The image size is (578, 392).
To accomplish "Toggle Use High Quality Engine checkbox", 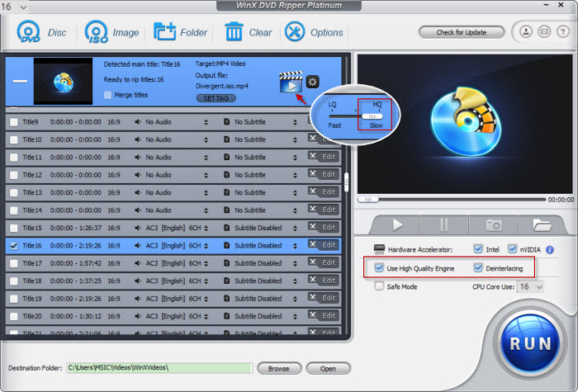I will pyautogui.click(x=379, y=268).
